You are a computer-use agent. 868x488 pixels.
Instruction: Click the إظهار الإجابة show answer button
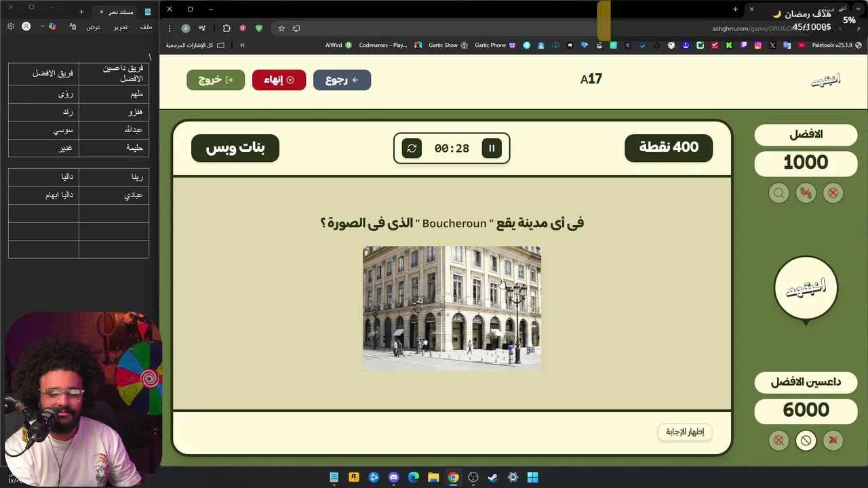coord(685,432)
